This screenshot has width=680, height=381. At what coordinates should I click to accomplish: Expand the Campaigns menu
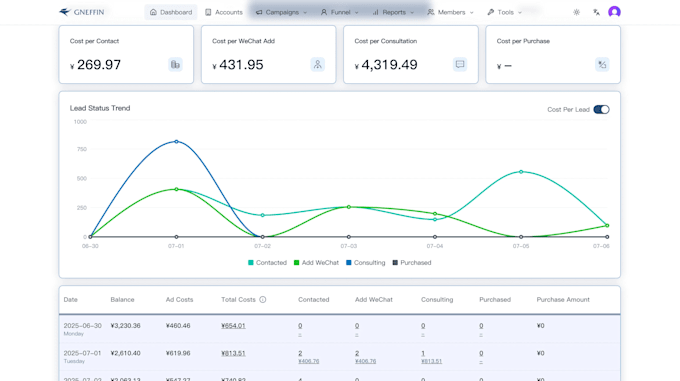click(x=281, y=12)
